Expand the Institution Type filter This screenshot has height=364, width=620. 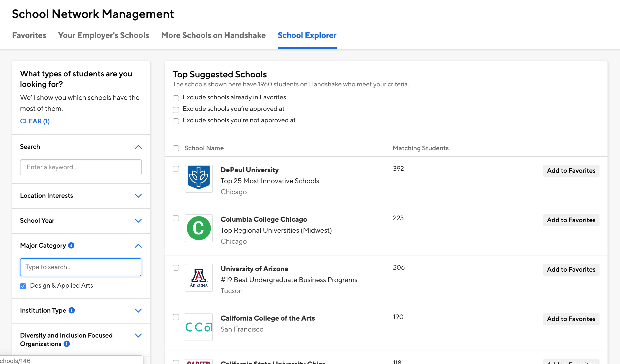pos(138,310)
